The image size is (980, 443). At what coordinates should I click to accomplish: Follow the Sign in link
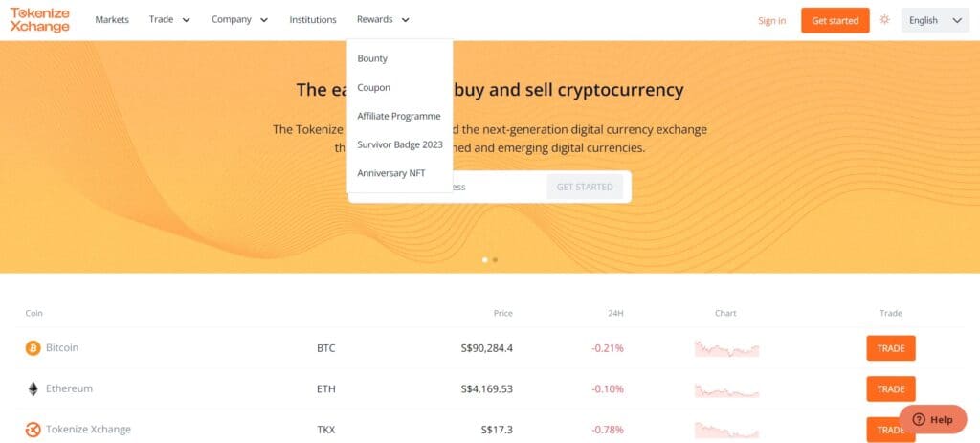[x=772, y=21]
